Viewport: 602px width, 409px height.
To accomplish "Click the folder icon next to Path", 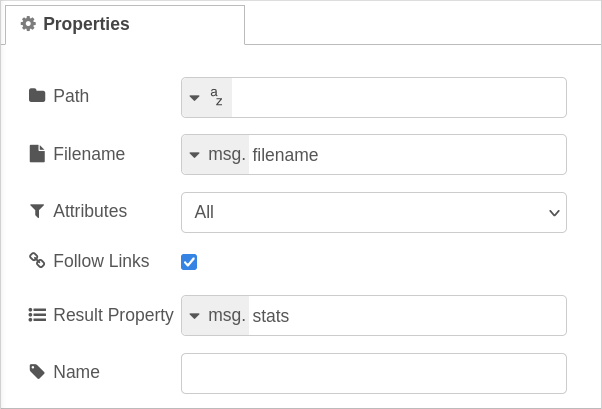I will click(37, 96).
